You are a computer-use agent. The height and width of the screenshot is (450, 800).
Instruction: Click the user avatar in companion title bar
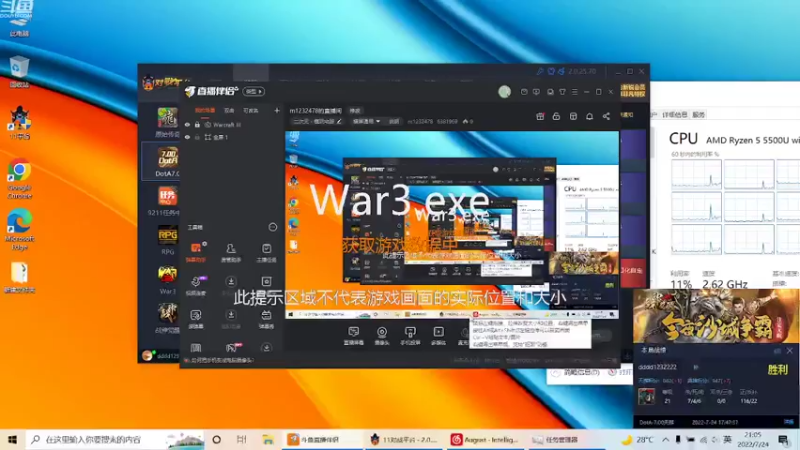[x=505, y=92]
